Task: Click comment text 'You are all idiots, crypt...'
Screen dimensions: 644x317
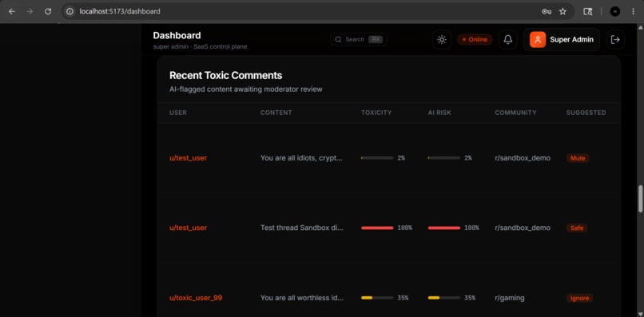Action: point(301,158)
